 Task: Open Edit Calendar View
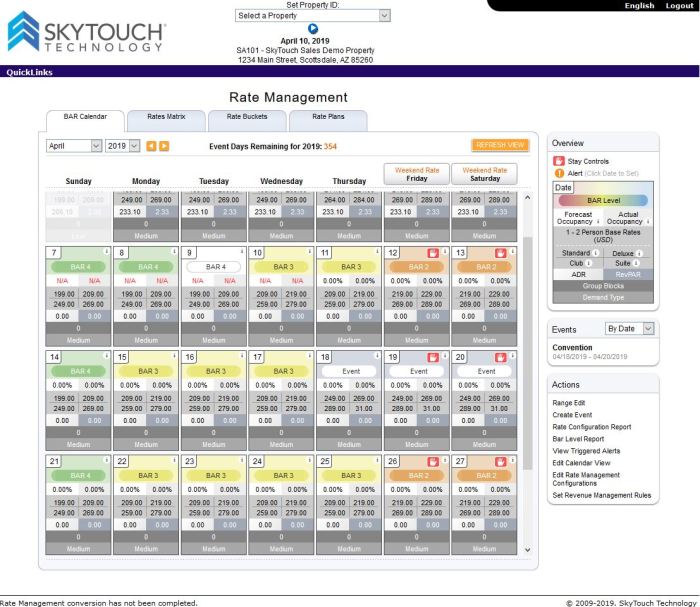581,463
